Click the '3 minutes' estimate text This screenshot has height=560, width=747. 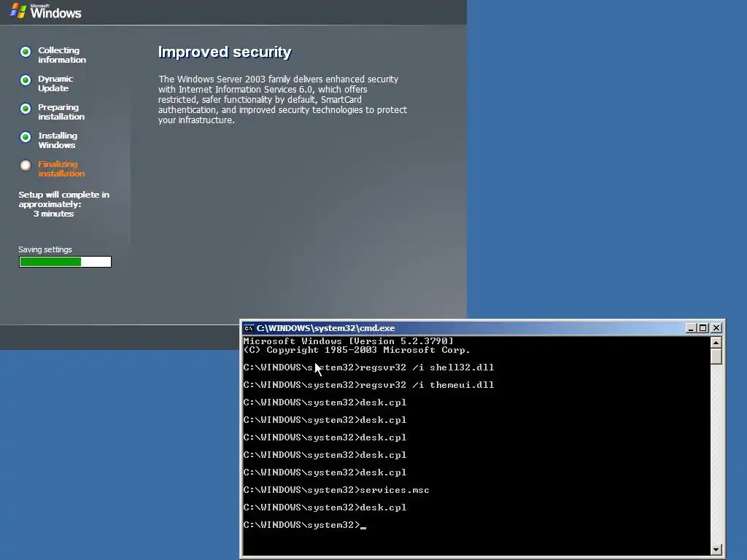(53, 214)
